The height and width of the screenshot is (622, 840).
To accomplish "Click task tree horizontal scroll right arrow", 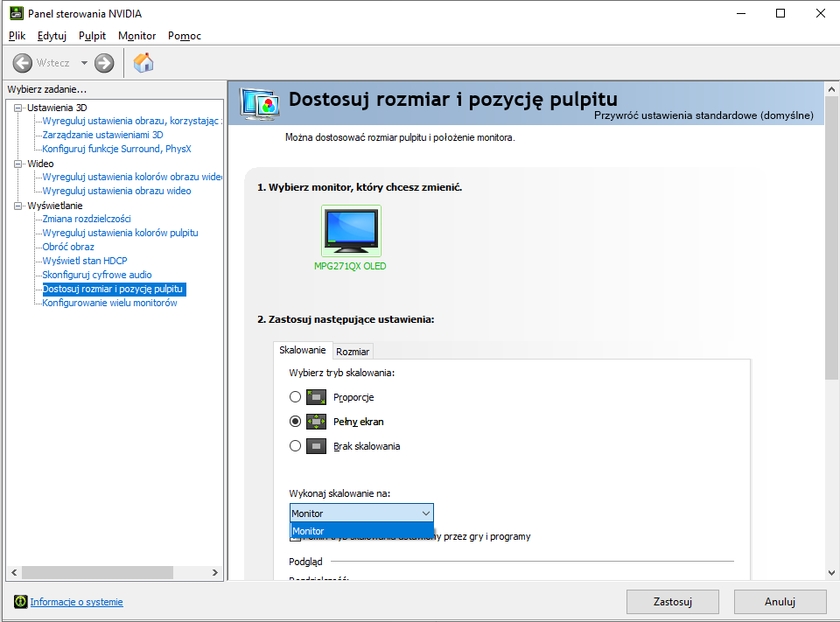I will point(215,572).
